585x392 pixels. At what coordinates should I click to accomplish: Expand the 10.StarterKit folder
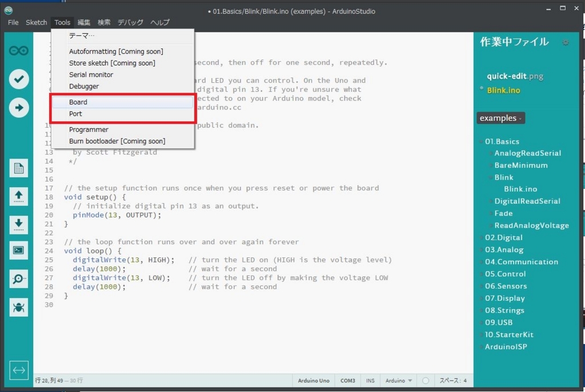point(509,334)
